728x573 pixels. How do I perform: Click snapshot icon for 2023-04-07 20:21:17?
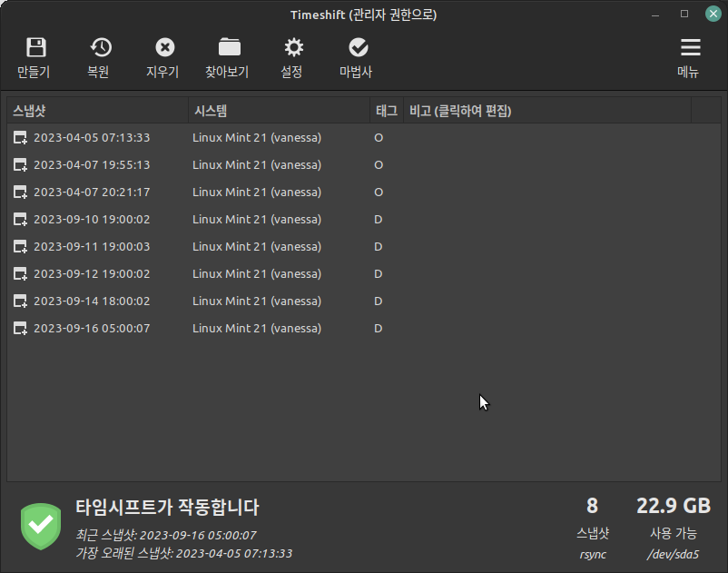20,193
